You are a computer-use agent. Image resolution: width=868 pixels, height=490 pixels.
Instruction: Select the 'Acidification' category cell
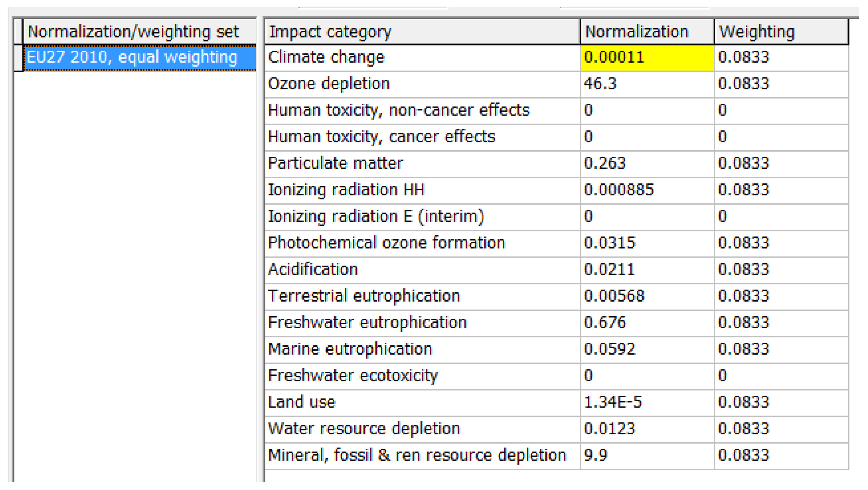coord(422,270)
